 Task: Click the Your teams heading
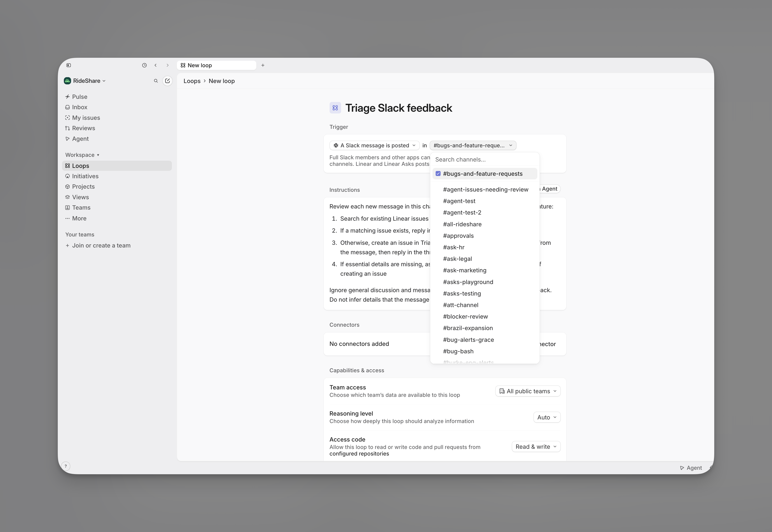click(80, 235)
